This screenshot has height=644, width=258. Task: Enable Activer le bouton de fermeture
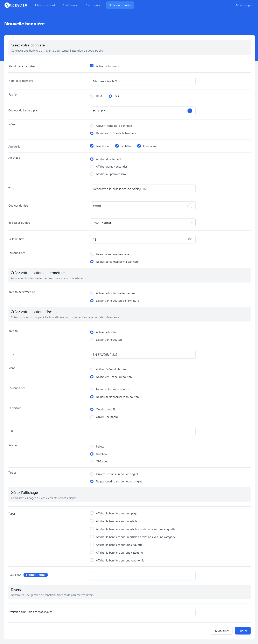92,293
